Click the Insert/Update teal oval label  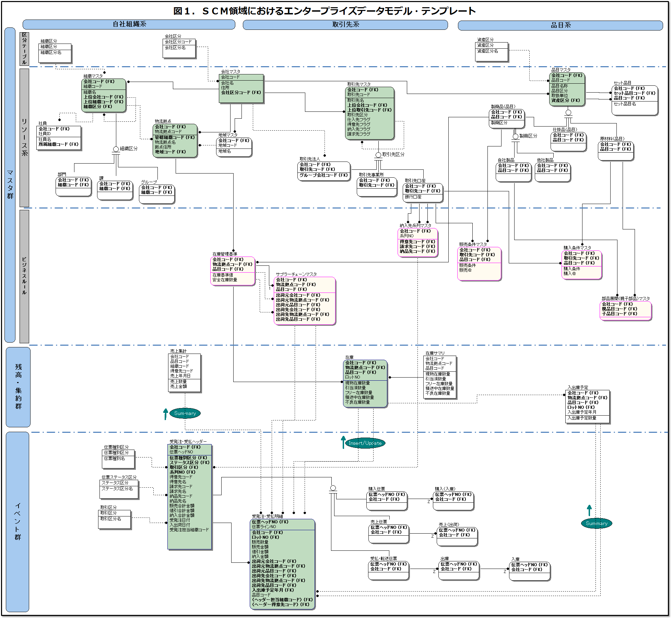[365, 443]
